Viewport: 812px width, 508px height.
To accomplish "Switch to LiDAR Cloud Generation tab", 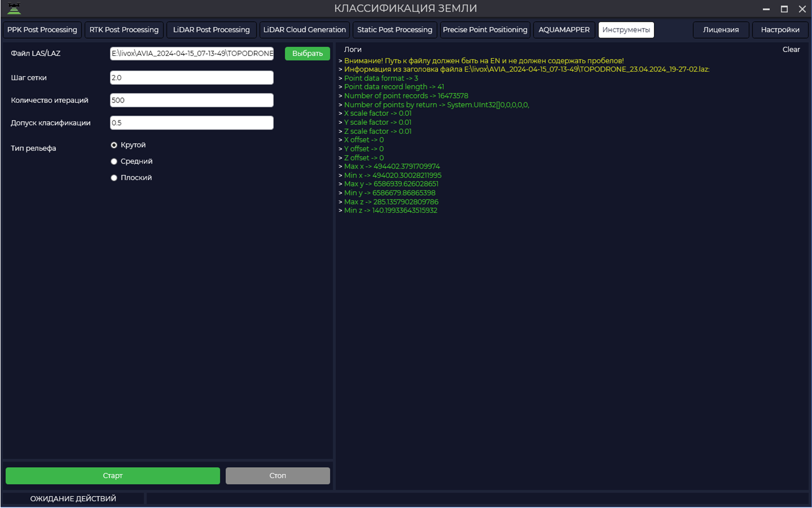I will [304, 30].
